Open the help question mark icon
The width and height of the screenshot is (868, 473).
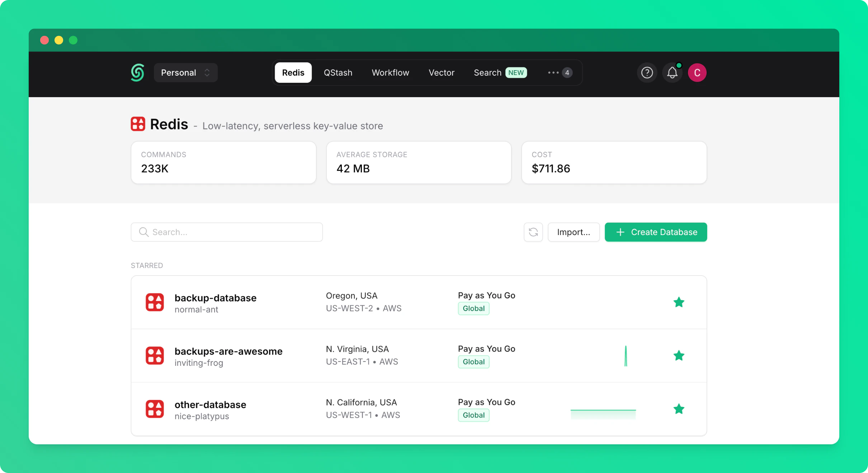[647, 73]
